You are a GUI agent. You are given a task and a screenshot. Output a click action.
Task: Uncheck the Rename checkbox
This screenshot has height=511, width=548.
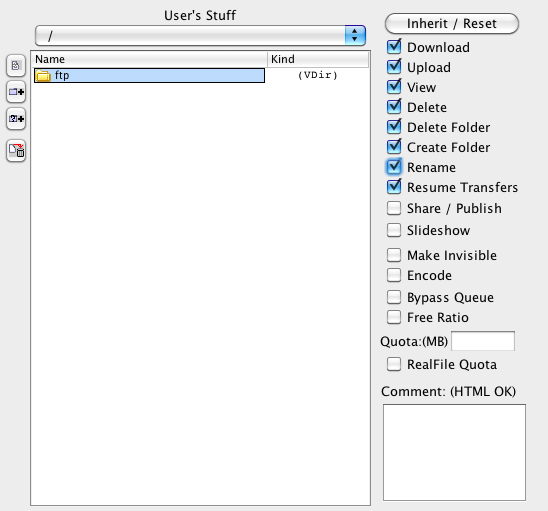[394, 167]
